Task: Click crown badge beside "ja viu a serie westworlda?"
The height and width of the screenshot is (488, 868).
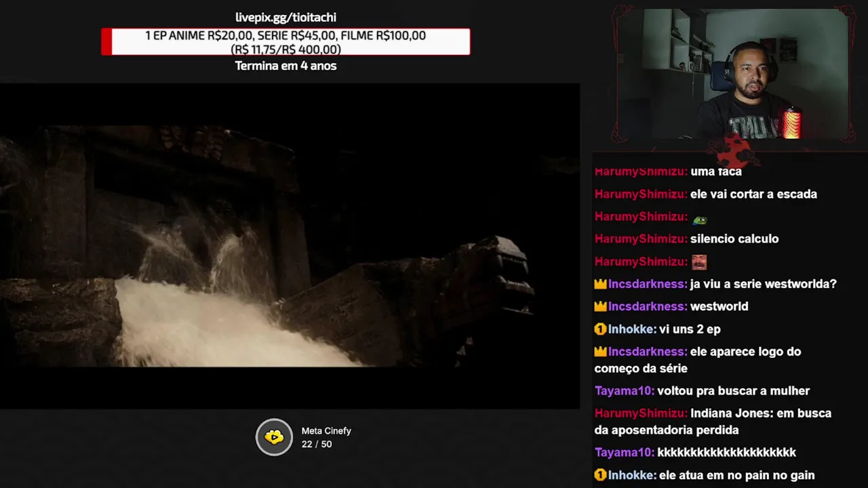Action: 600,285
